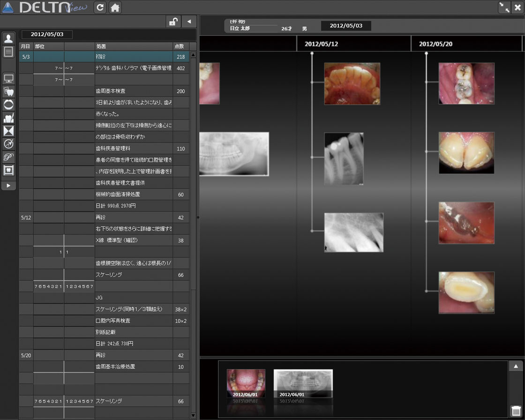The image size is (525, 420).
Task: Close the DELTA View window
Action: click(x=517, y=7)
